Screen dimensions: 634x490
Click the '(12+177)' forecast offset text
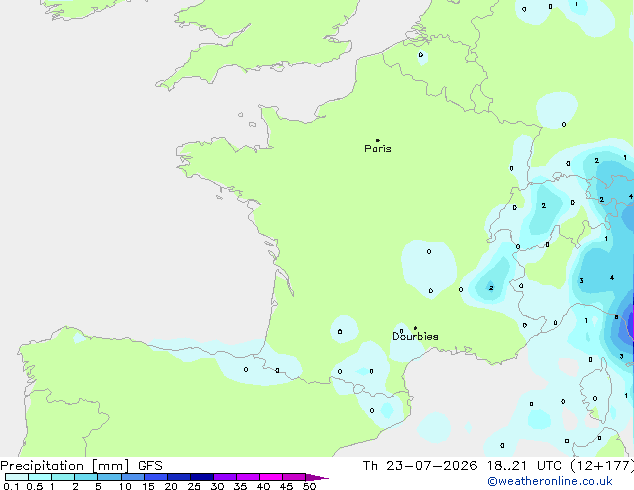pyautogui.click(x=602, y=466)
